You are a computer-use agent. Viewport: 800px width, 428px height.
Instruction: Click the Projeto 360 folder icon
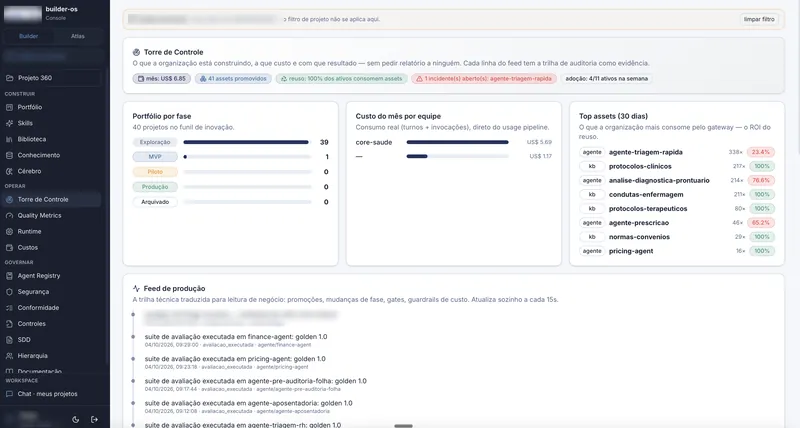click(9, 78)
